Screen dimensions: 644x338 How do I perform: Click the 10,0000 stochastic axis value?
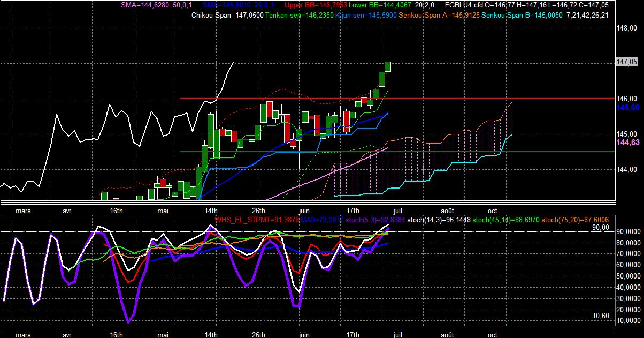(x=628, y=320)
